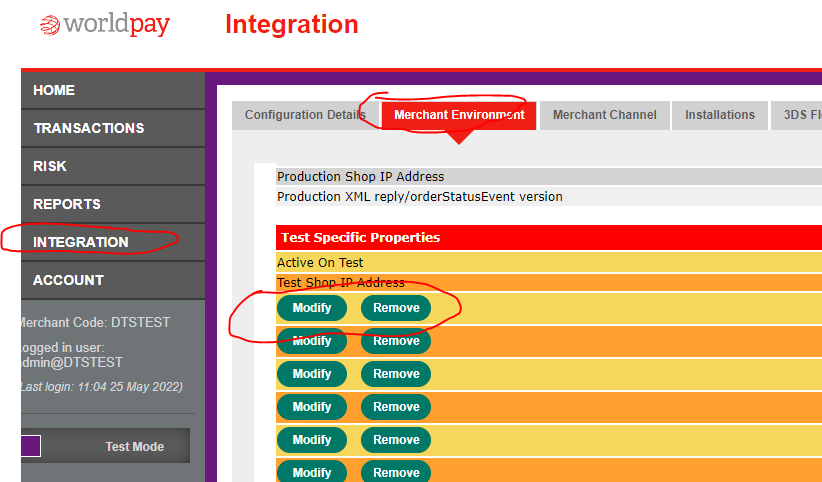The image size is (822, 482).
Task: Select INTEGRATION in the sidebar
Action: click(x=113, y=242)
